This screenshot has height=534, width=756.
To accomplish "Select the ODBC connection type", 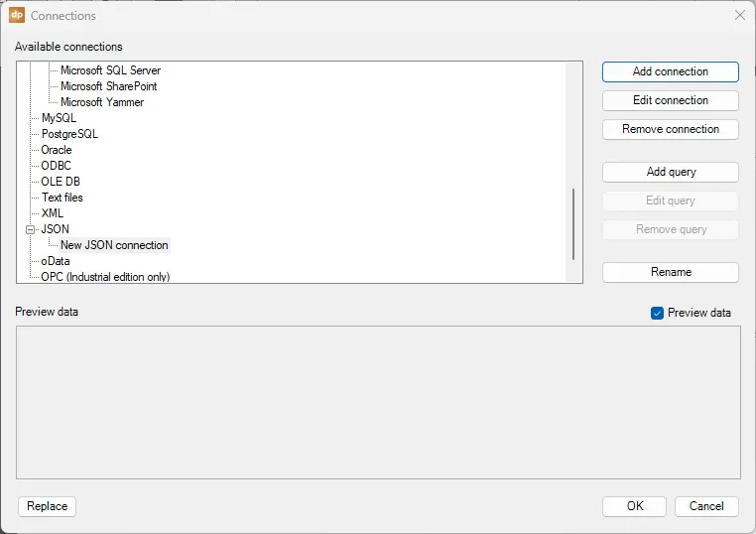I will (56, 166).
